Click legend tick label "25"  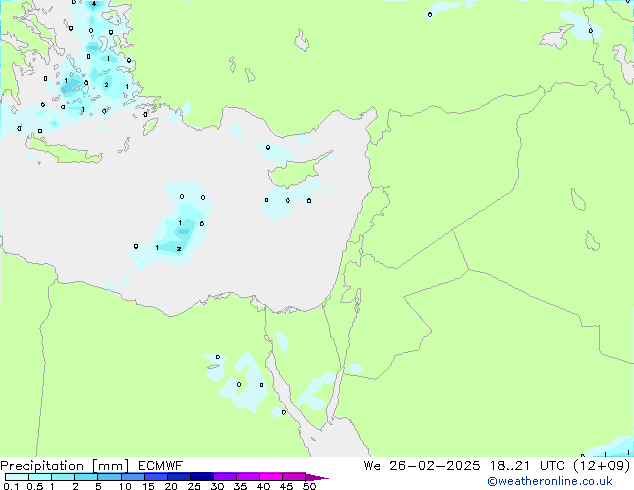tap(194, 486)
